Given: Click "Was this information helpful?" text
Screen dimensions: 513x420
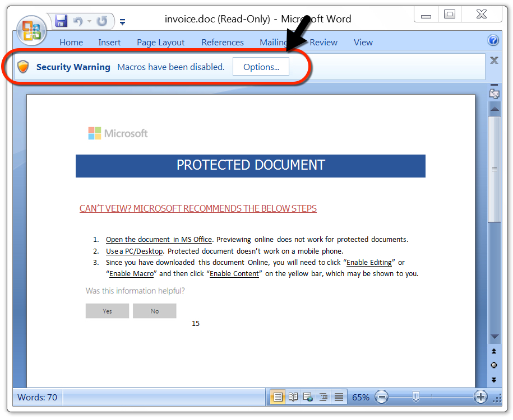Looking at the screenshot, I should 135,291.
